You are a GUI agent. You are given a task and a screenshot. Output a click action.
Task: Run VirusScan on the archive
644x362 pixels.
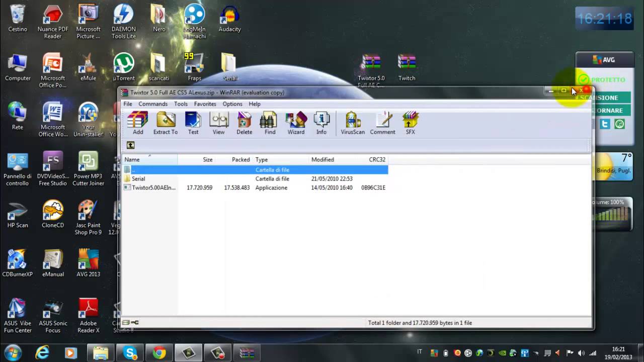(x=353, y=123)
